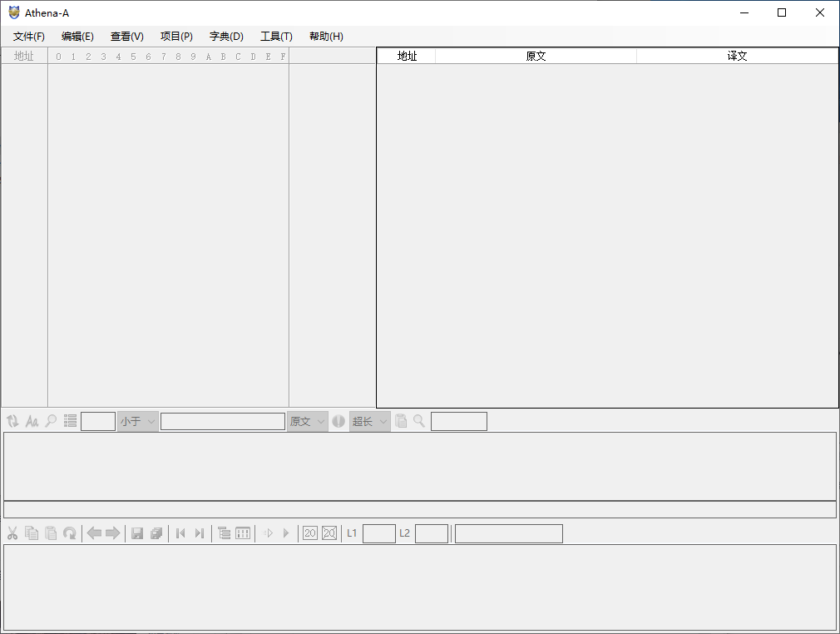Click the Cut scissors icon
The image size is (840, 634).
(12, 533)
